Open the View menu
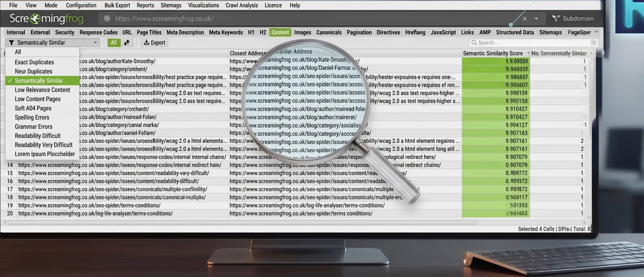The width and height of the screenshot is (644, 277). [31, 5]
